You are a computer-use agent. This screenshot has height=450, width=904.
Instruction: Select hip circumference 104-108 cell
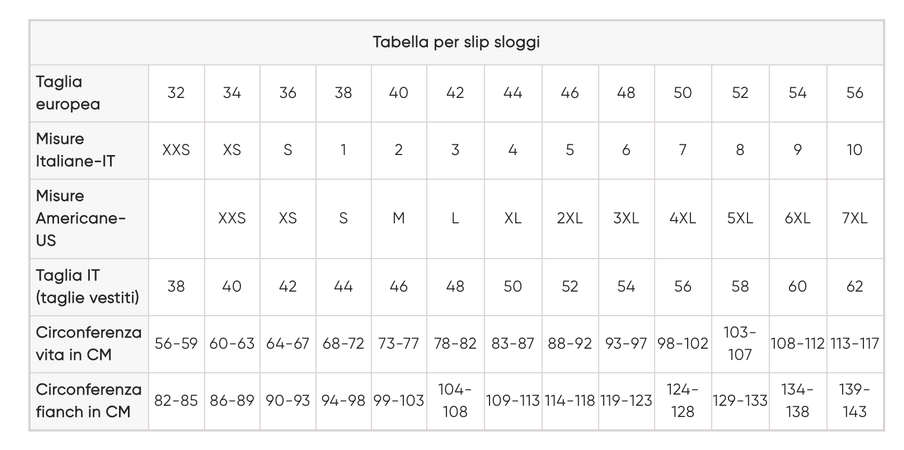coord(454,400)
